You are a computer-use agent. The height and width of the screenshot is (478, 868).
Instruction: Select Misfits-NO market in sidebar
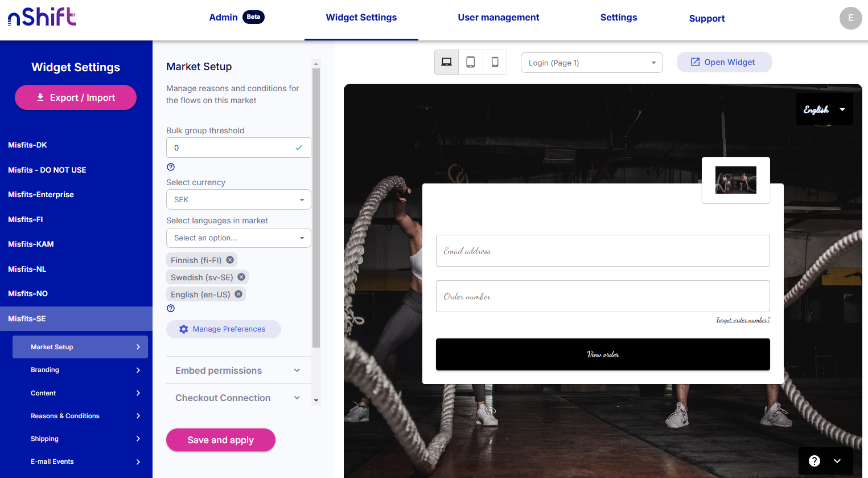[28, 293]
